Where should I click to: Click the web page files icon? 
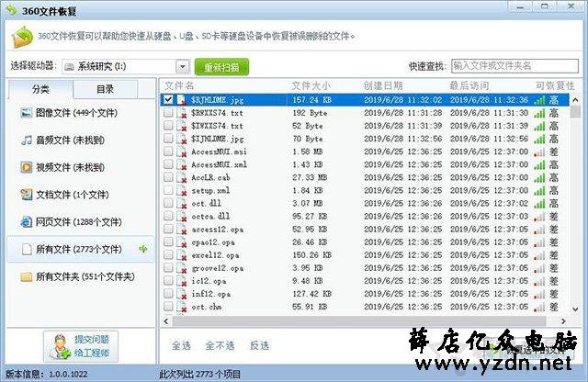coord(27,222)
